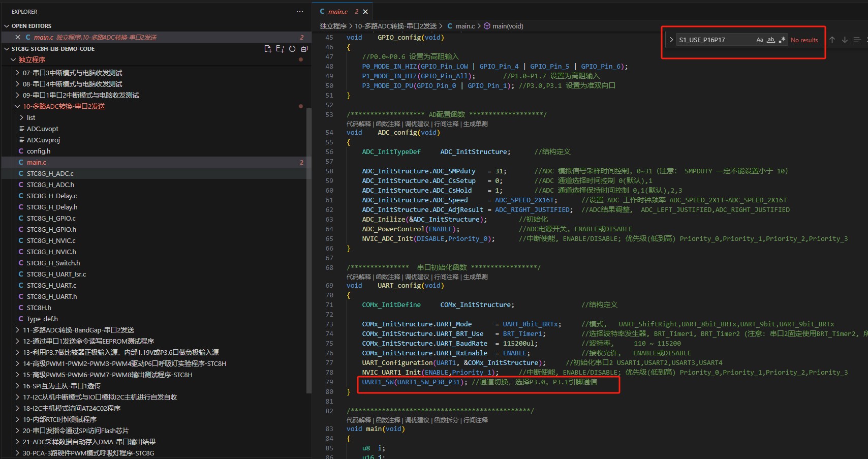Toggle Match Case in find widget
Image resolution: width=868 pixels, height=459 pixels.
click(x=760, y=40)
